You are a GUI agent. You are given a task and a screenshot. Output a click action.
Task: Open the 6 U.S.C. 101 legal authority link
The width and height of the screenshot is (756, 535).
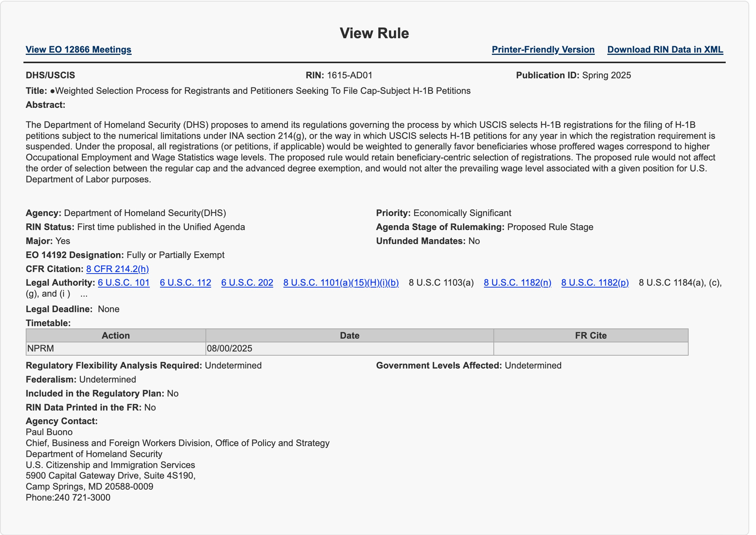click(x=124, y=283)
